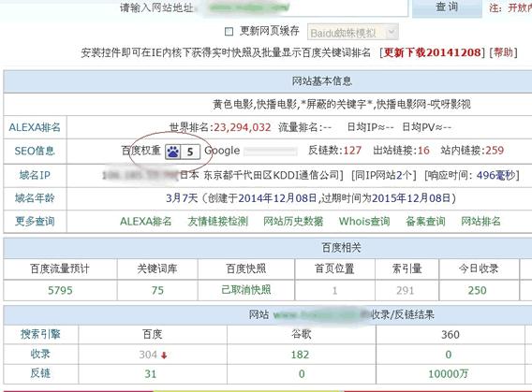Open 友情链接检测 link
532x392 pixels.
click(218, 221)
